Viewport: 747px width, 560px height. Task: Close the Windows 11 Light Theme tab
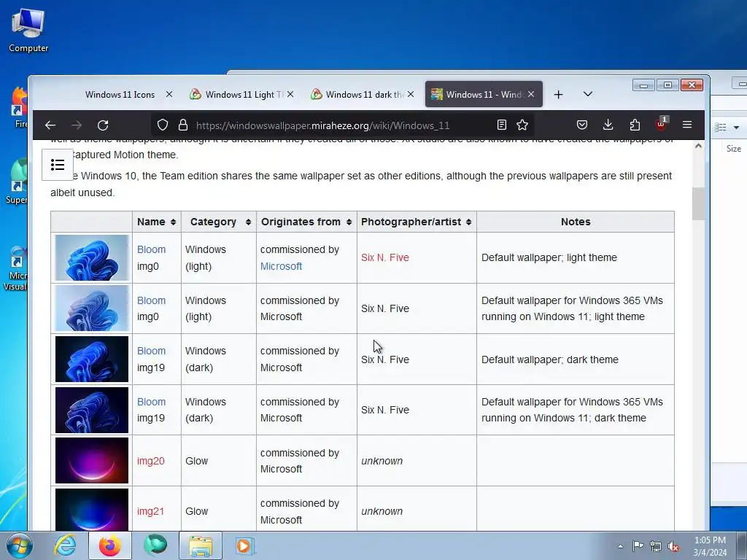click(290, 94)
